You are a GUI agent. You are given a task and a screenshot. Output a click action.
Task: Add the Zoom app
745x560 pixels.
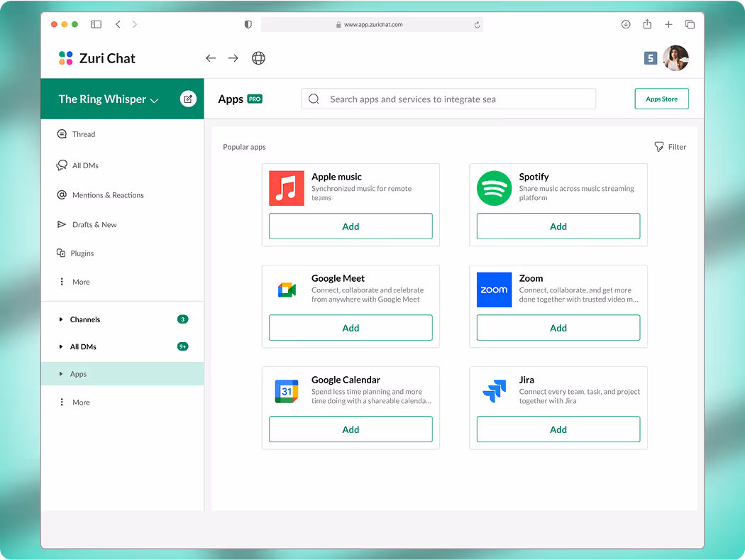coord(558,328)
